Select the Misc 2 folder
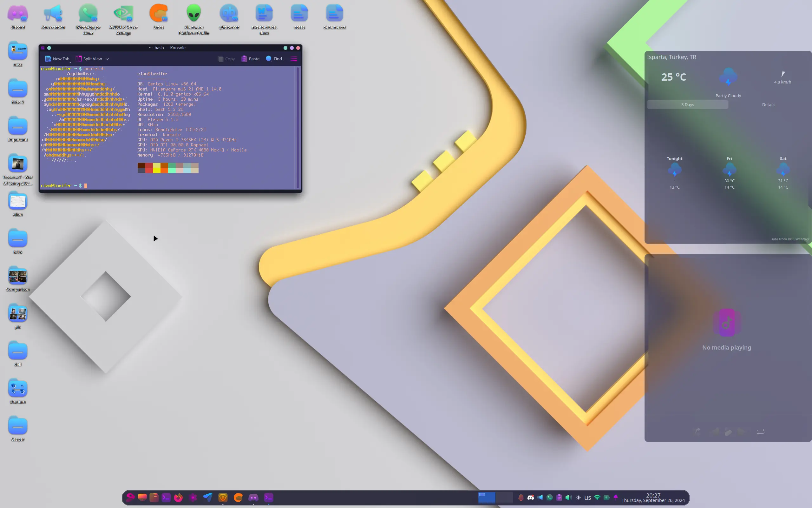Viewport: 812px width, 508px height. [x=18, y=92]
